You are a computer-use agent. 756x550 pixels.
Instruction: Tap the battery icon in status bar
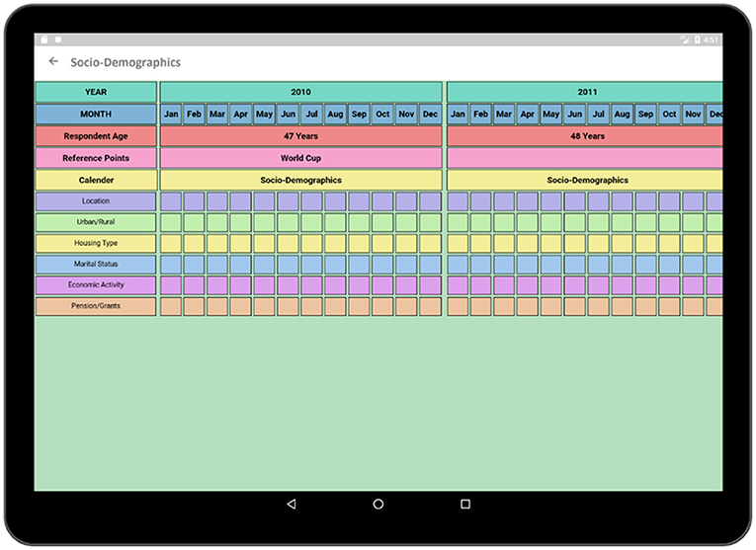[697, 39]
